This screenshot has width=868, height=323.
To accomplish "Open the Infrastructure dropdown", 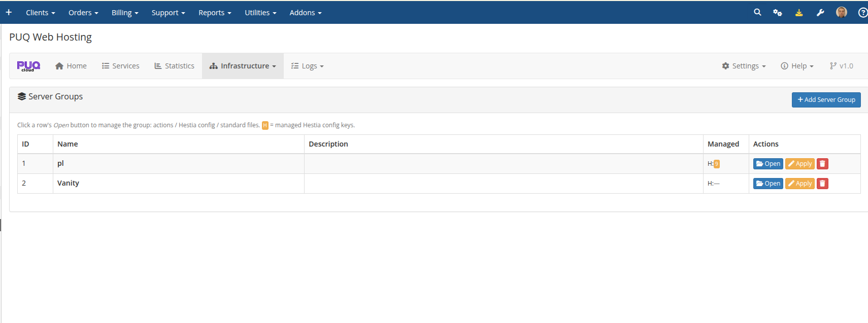I will point(243,66).
